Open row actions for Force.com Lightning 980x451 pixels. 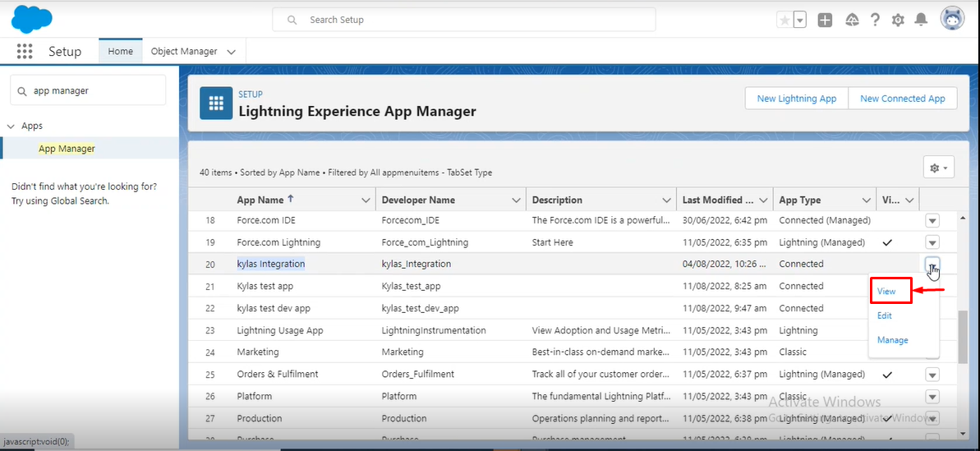932,242
